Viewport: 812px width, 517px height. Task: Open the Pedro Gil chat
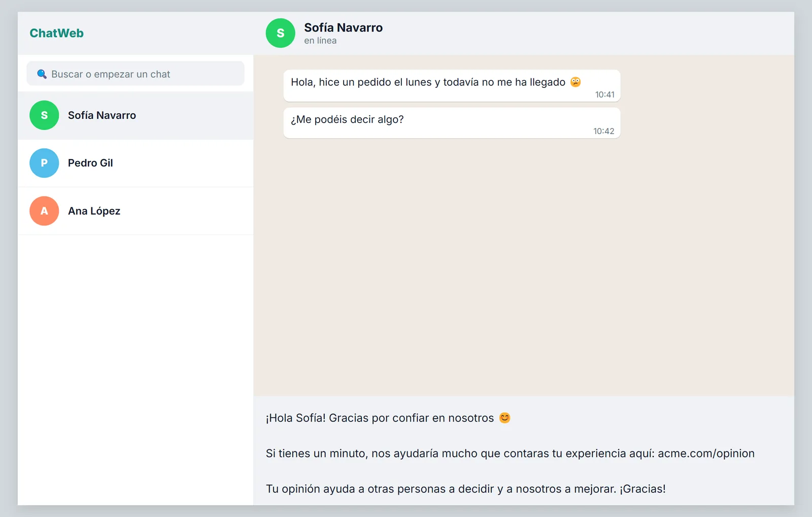136,163
